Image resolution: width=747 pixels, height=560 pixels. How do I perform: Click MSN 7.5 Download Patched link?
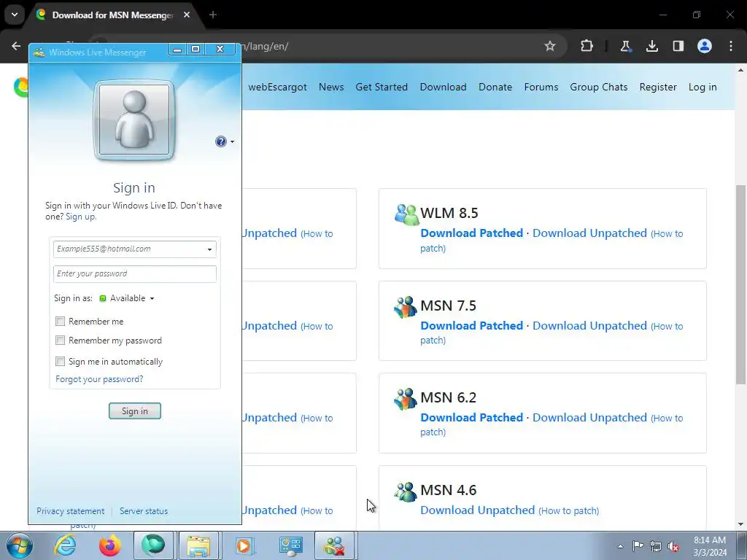(x=472, y=326)
